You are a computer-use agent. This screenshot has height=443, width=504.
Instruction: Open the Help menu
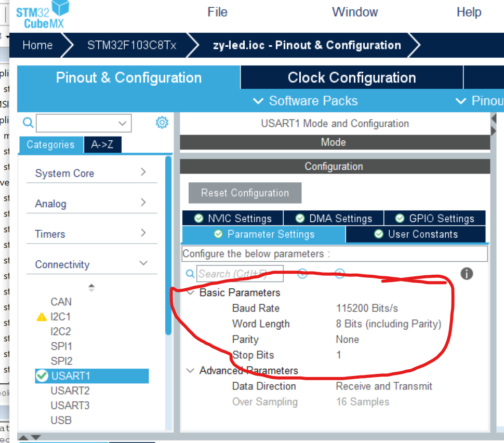tap(469, 12)
